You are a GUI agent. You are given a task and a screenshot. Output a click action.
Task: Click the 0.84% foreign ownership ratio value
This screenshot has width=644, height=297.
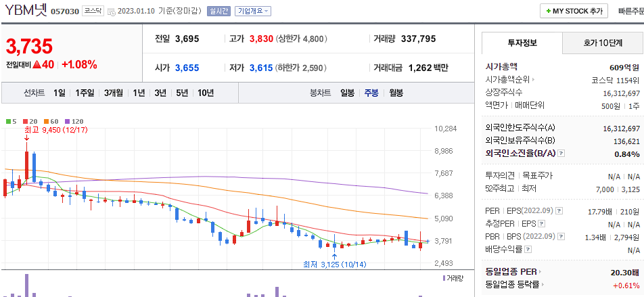pos(627,154)
